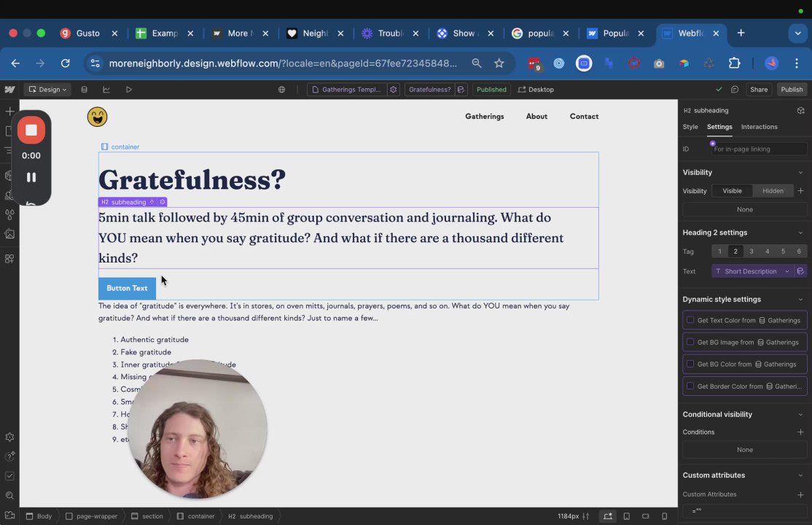This screenshot has width=812, height=525.
Task: Open the Add elements panel
Action: pos(9,112)
